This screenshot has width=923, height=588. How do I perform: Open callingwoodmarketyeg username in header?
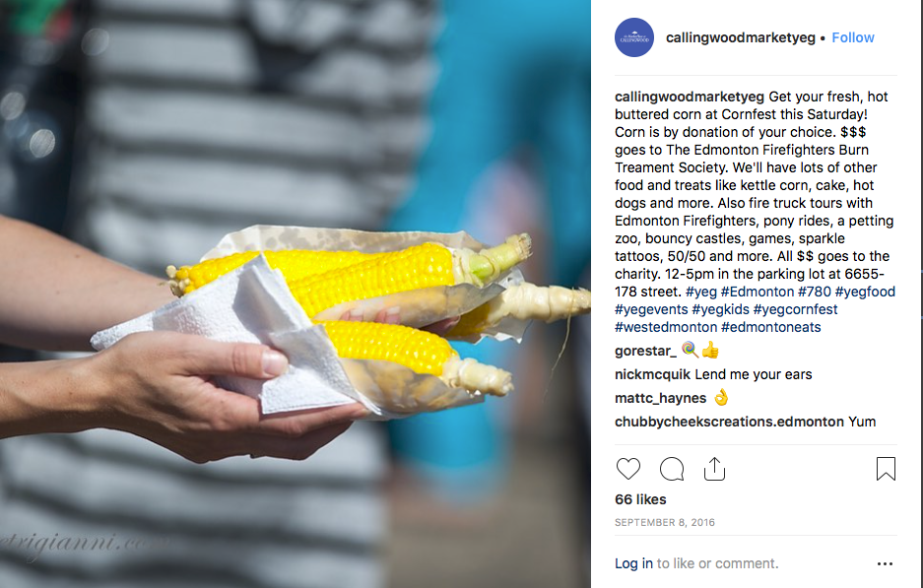tap(740, 37)
